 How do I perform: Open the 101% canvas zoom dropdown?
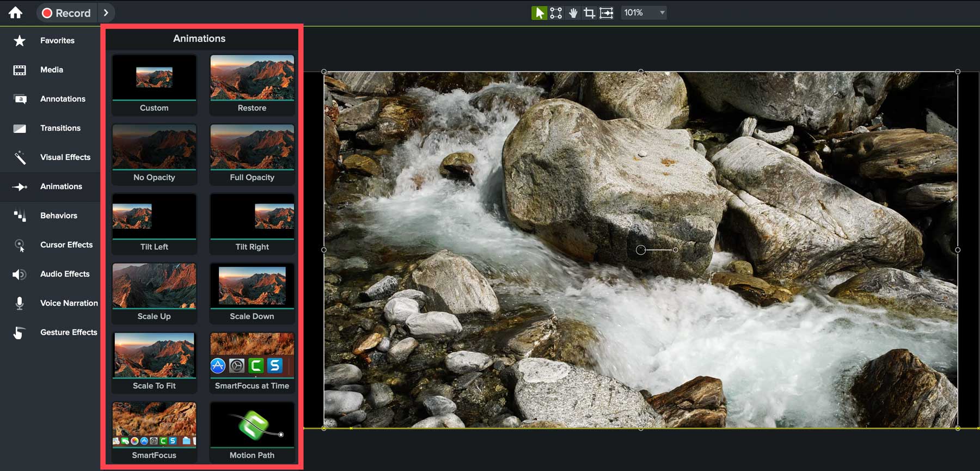pos(644,13)
